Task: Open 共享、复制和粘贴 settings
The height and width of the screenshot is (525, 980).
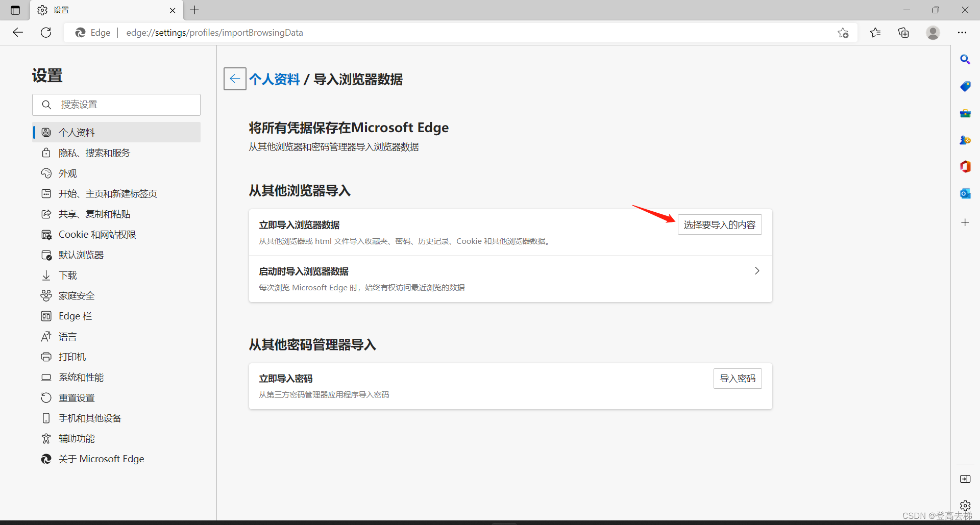Action: [116, 214]
